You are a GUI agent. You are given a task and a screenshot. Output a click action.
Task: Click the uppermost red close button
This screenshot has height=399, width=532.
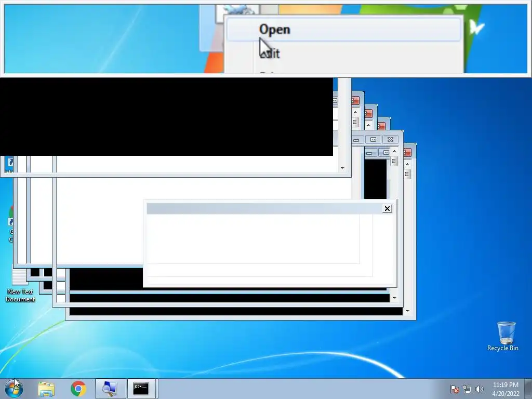(355, 100)
